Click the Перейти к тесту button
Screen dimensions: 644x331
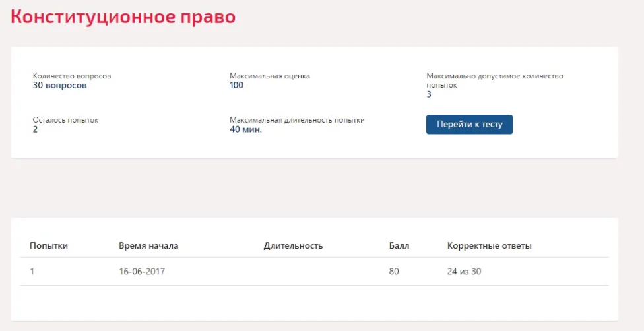click(469, 125)
